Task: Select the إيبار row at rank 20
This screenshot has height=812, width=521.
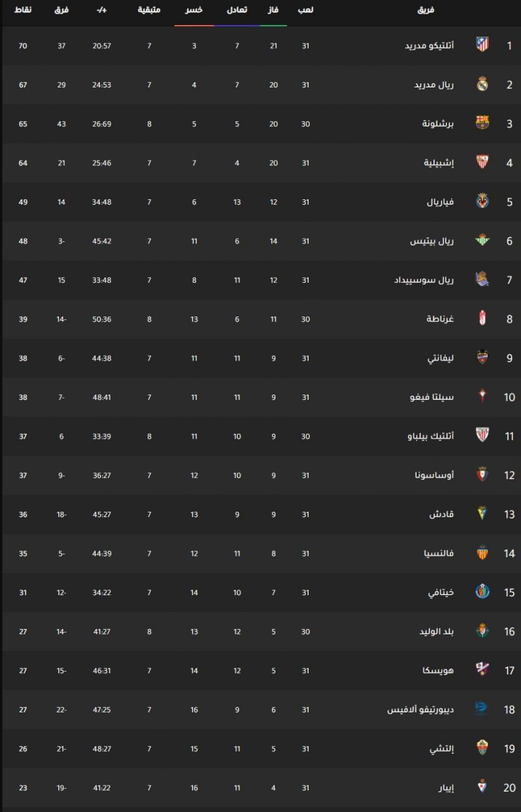Action: pos(260,788)
